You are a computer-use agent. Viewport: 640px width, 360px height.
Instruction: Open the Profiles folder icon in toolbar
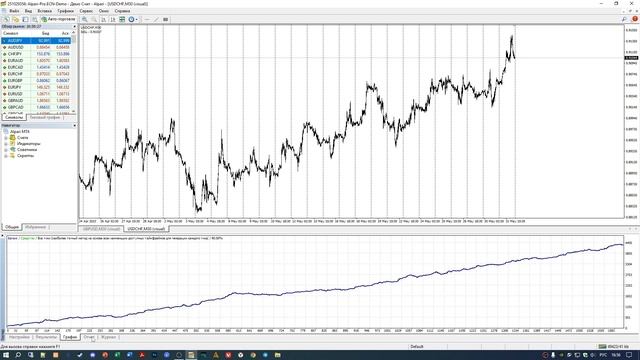(16, 19)
